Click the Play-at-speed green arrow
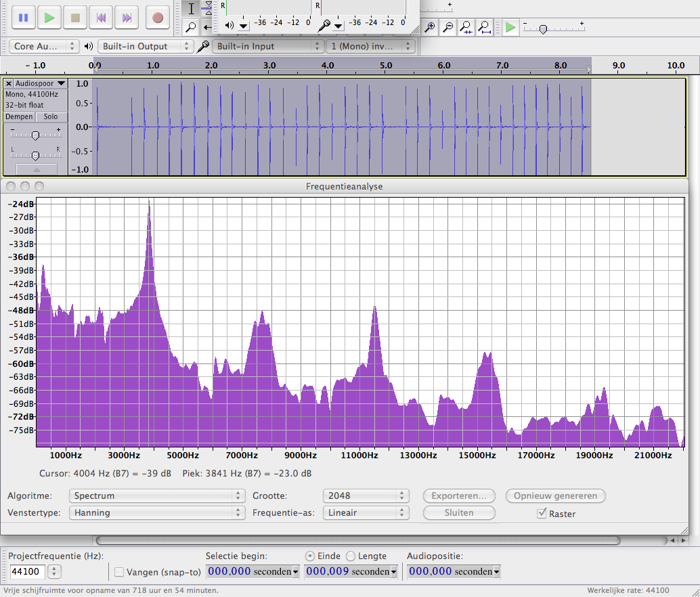 [x=510, y=27]
